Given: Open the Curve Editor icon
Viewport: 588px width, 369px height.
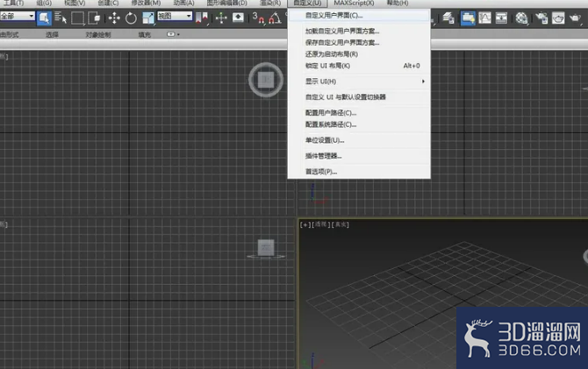Looking at the screenshot, I should [484, 18].
